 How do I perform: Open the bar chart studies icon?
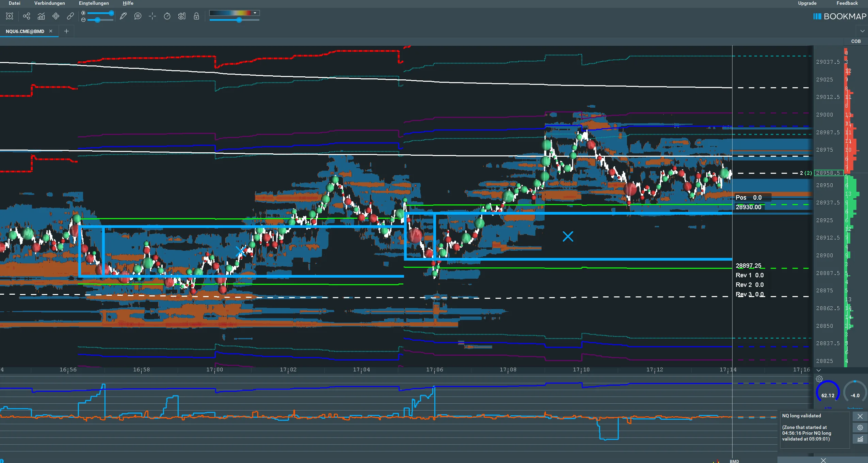pyautogui.click(x=41, y=16)
